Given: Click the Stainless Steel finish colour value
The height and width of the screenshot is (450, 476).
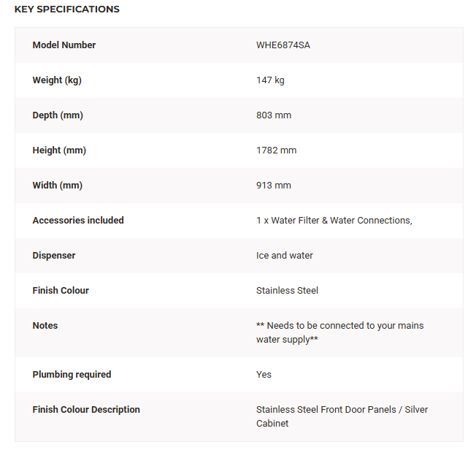Looking at the screenshot, I should [x=287, y=291].
